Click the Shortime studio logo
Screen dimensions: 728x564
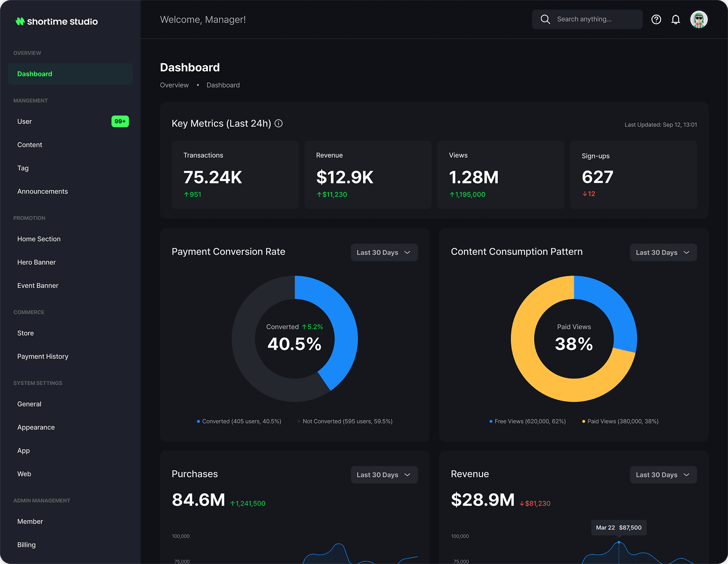(56, 21)
